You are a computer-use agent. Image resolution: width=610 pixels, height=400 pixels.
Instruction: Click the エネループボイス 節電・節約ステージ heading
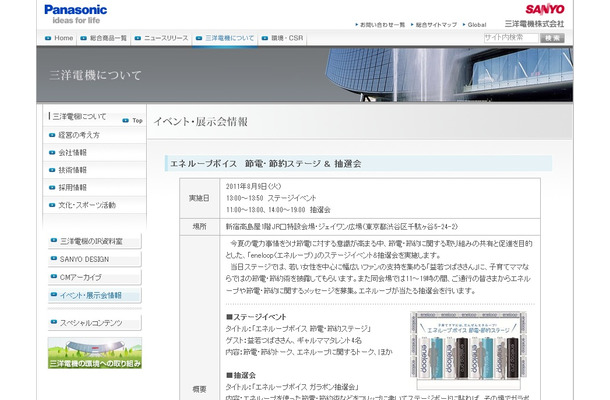266,164
